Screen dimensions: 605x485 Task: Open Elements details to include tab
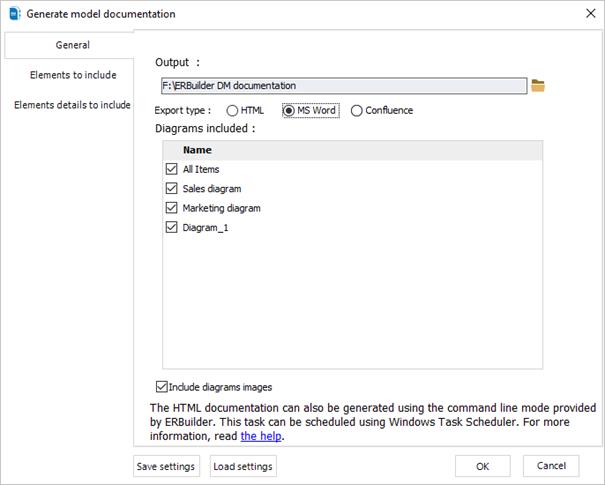tap(72, 105)
